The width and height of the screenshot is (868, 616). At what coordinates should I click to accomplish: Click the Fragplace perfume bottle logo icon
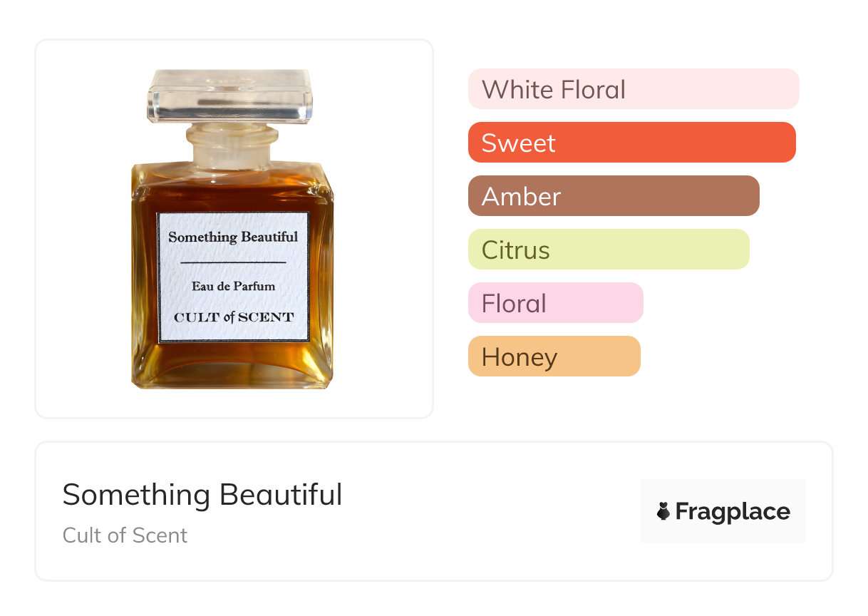[x=663, y=511]
